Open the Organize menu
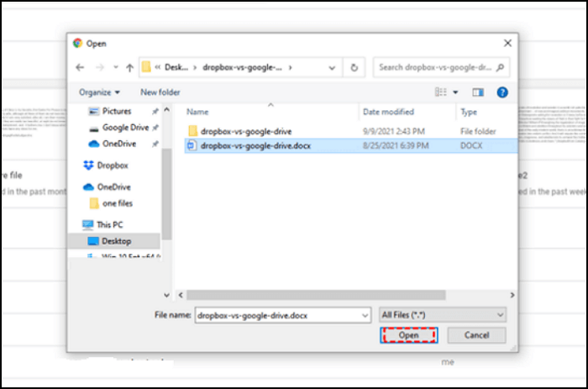Image resolution: width=588 pixels, height=389 pixels. click(99, 92)
